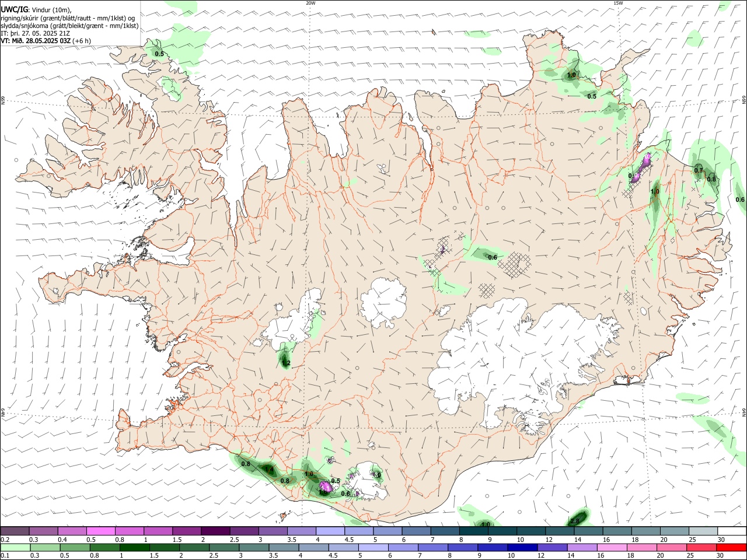Pick the light purple 14–16 rain swatch

(581, 547)
